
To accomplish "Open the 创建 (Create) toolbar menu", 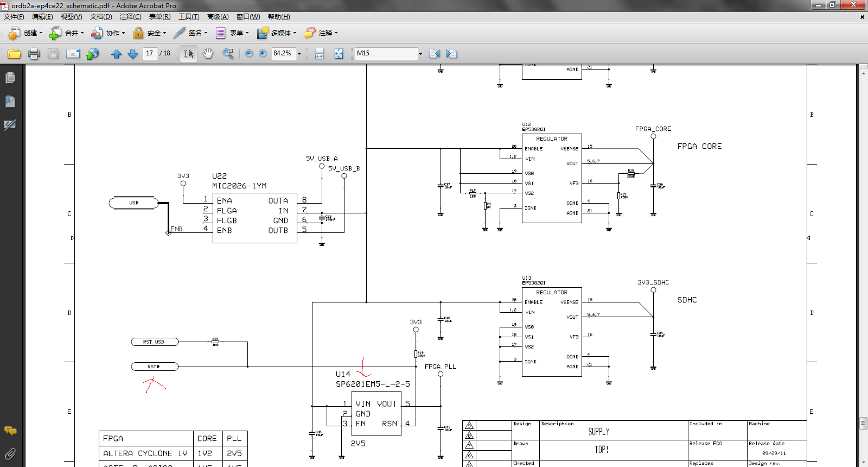I will click(x=25, y=33).
